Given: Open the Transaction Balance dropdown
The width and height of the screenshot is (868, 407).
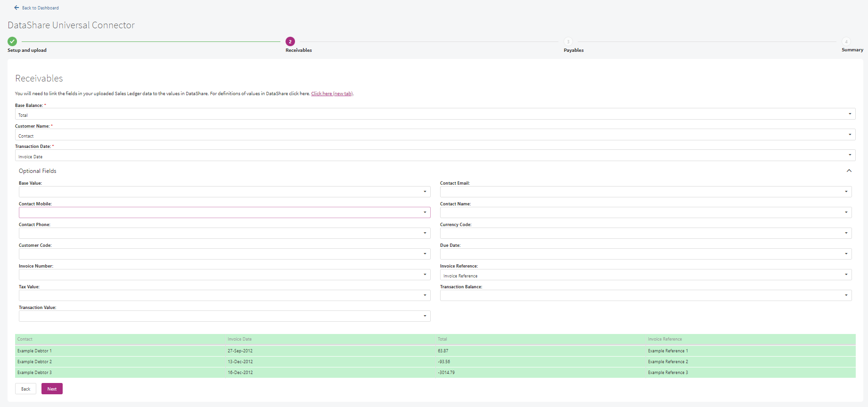Looking at the screenshot, I should 646,295.
